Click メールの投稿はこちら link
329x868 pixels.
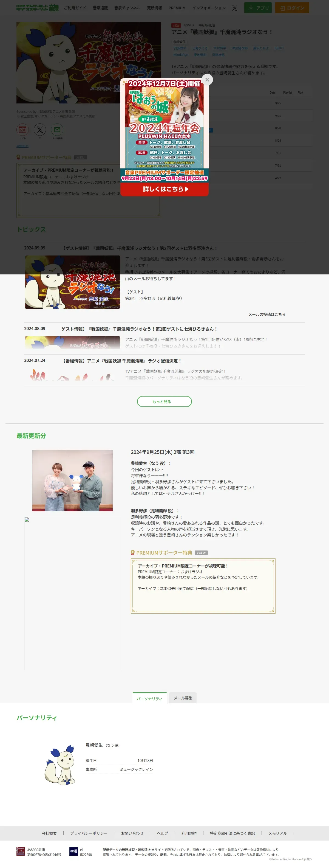point(267,314)
